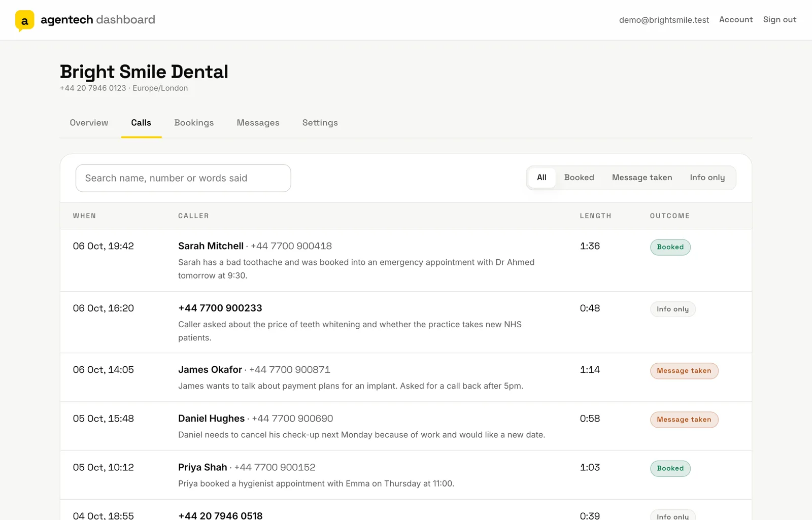Click the 1:36 call length
Image resolution: width=812 pixels, height=520 pixels.
click(590, 246)
